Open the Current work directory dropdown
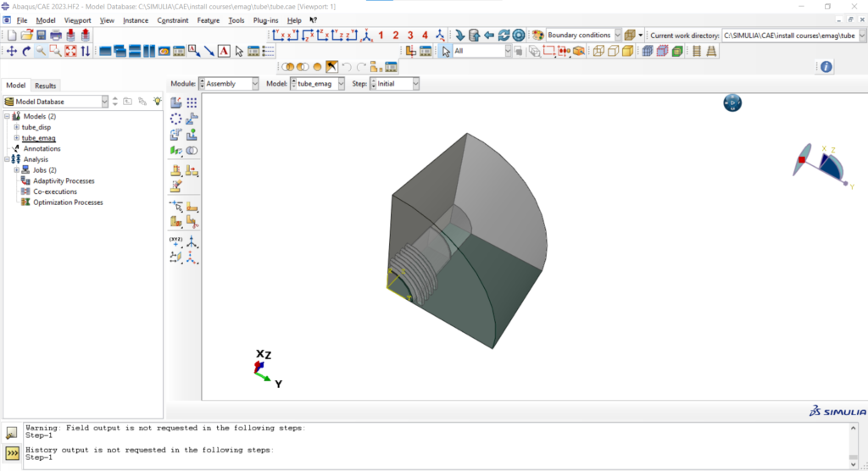This screenshot has height=471, width=868. click(x=862, y=36)
